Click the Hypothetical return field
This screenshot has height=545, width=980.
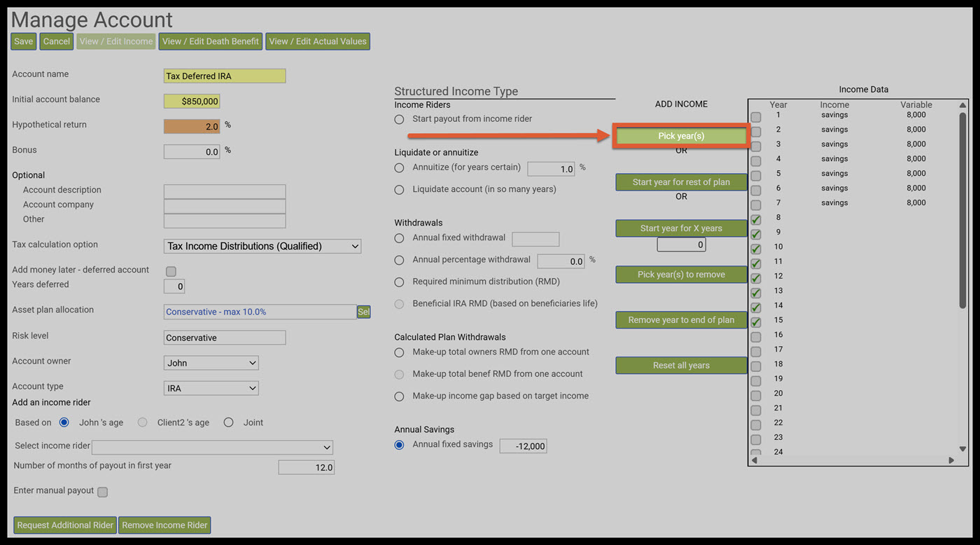pos(192,126)
